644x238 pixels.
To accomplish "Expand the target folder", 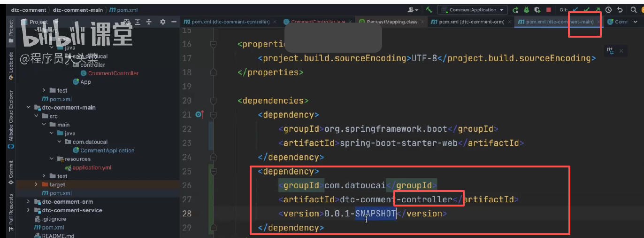I will [x=36, y=184].
